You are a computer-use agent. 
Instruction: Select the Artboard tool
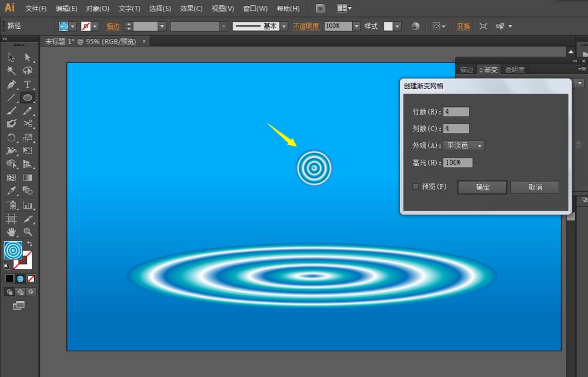(x=11, y=219)
